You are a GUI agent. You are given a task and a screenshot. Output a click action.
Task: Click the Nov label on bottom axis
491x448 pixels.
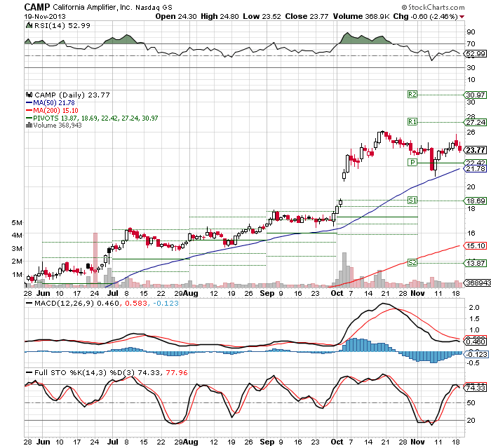tap(417, 442)
